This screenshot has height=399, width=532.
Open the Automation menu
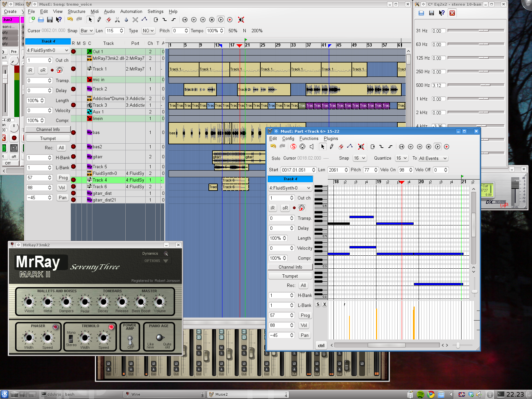pos(131,11)
